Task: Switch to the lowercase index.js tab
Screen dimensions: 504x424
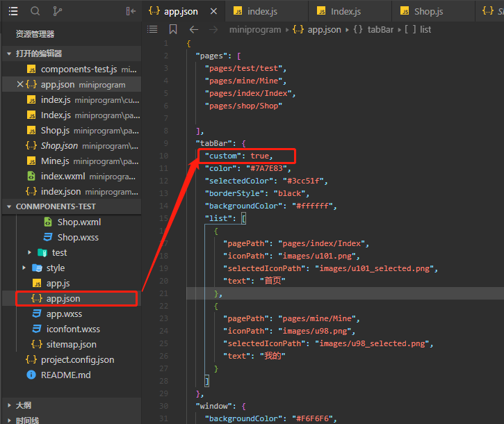Action: pos(266,12)
